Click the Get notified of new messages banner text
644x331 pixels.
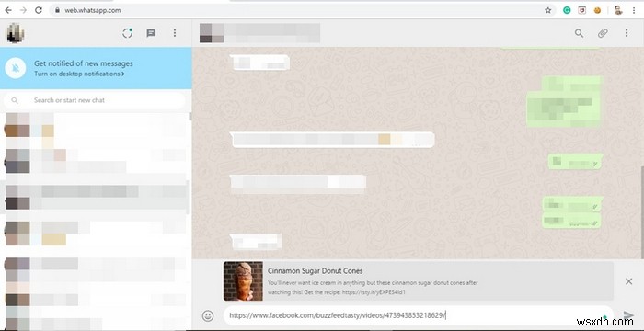pos(84,63)
